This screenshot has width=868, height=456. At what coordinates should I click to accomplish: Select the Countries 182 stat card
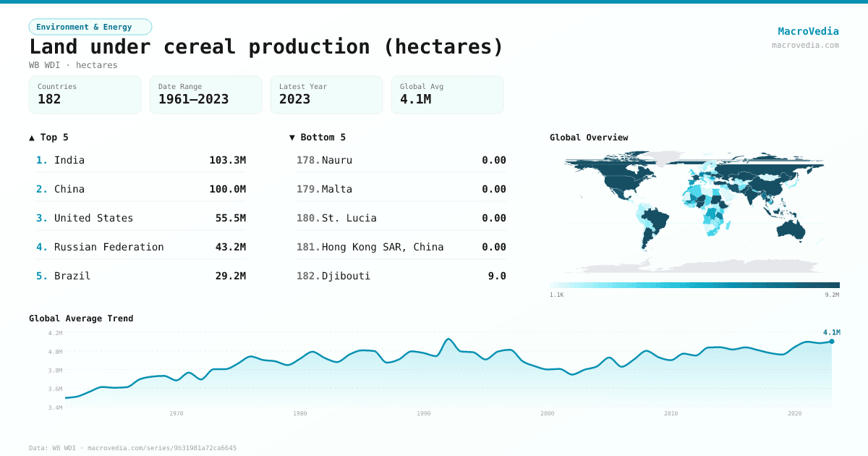click(85, 95)
